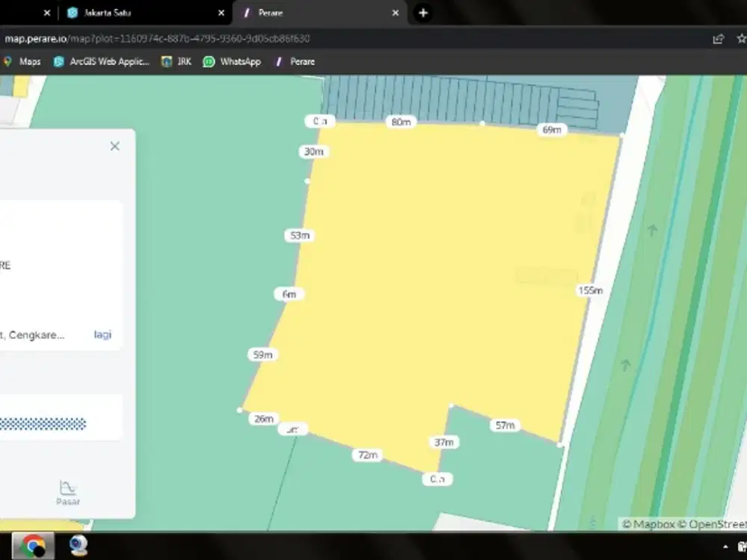Select the Perare browser tab
This screenshot has height=560, width=747.
click(x=314, y=13)
